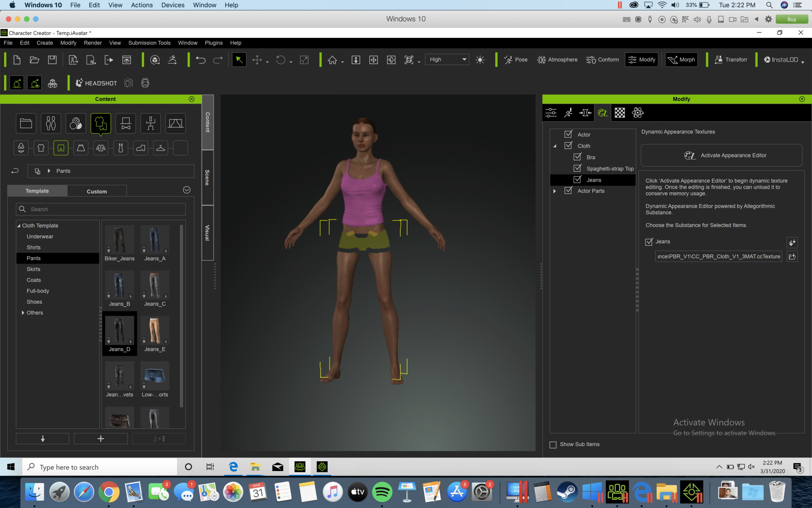
Task: Toggle the sun light icon
Action: [480, 60]
